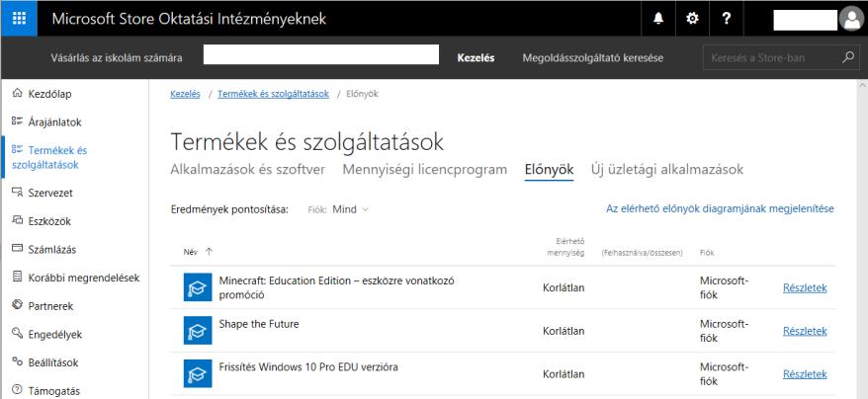This screenshot has width=868, height=399.
Task: Click the Korábbi megrendelések sidebar icon
Action: click(x=18, y=278)
